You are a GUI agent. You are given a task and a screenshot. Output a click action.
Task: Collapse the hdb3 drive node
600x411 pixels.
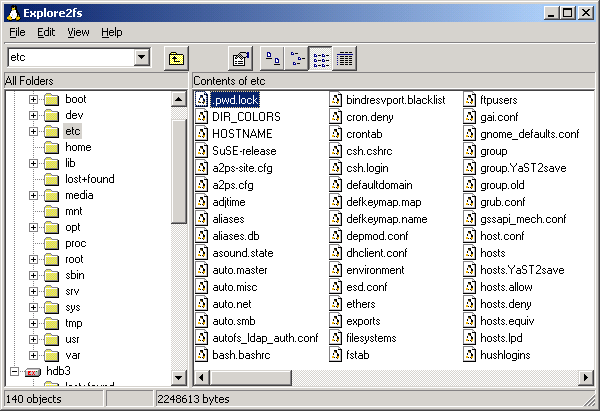pyautogui.click(x=14, y=372)
